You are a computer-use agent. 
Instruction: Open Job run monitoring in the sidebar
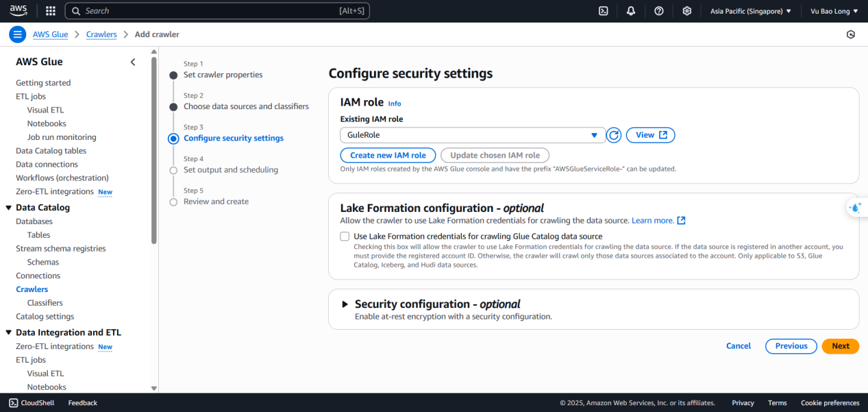[62, 137]
